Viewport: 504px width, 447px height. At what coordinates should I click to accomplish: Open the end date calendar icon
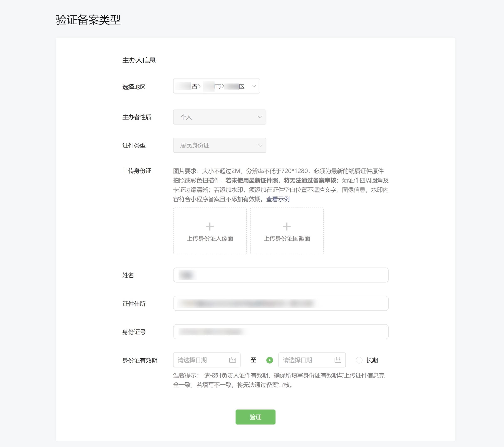[x=338, y=360]
